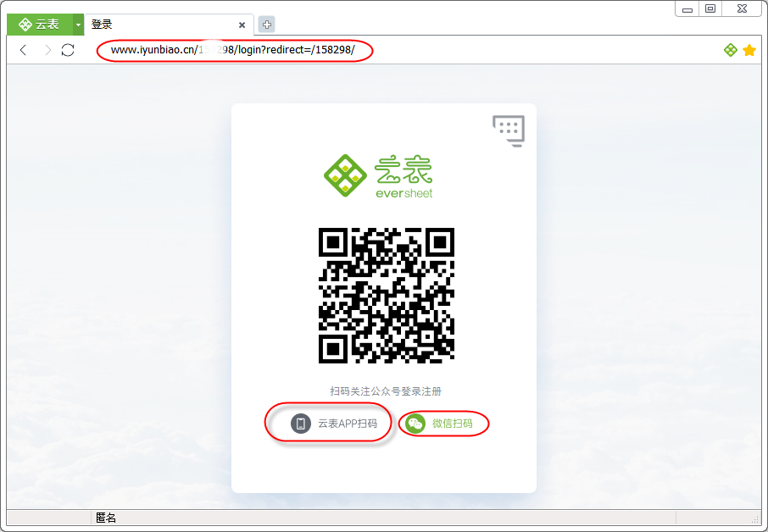
Task: Close the 云表 window
Action: [x=742, y=8]
